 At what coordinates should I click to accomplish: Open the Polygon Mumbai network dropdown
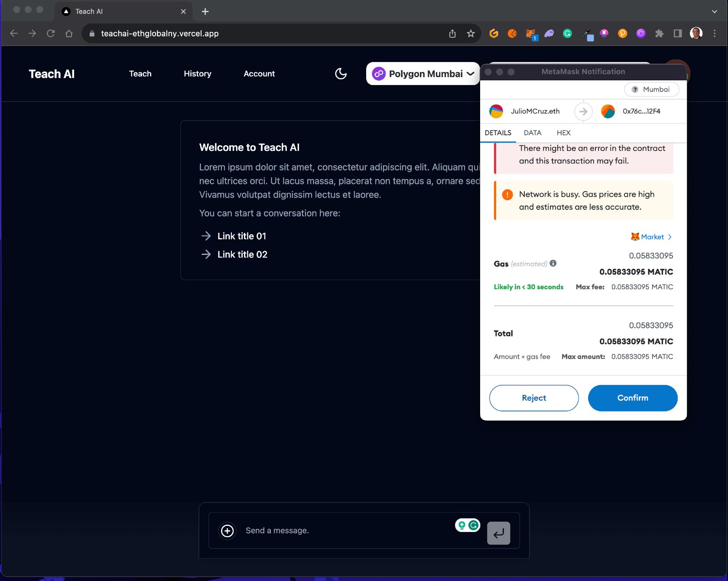click(x=423, y=74)
